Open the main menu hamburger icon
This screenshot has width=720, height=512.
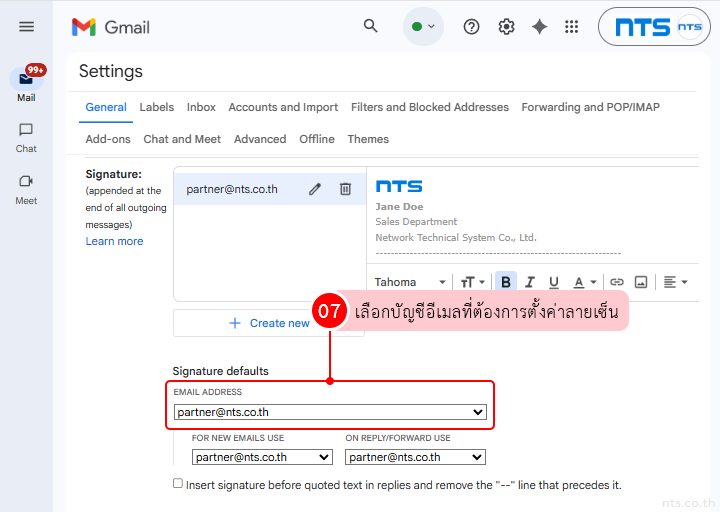[26, 27]
